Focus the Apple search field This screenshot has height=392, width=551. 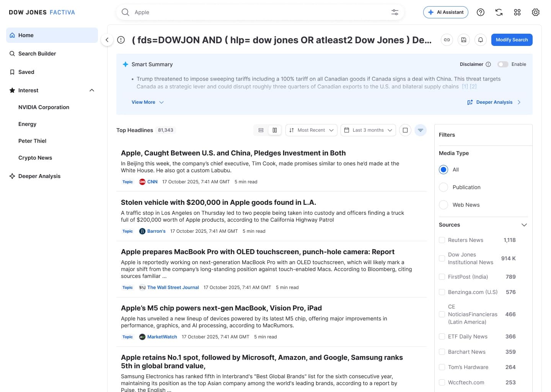[260, 12]
